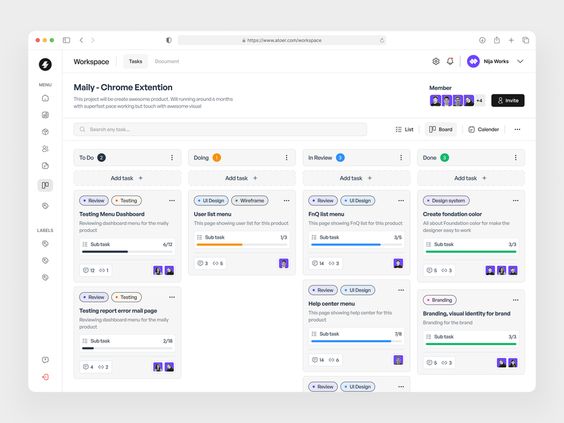Screen dimensions: 564x423
Task: Select the Board view toggle
Action: [x=441, y=129]
